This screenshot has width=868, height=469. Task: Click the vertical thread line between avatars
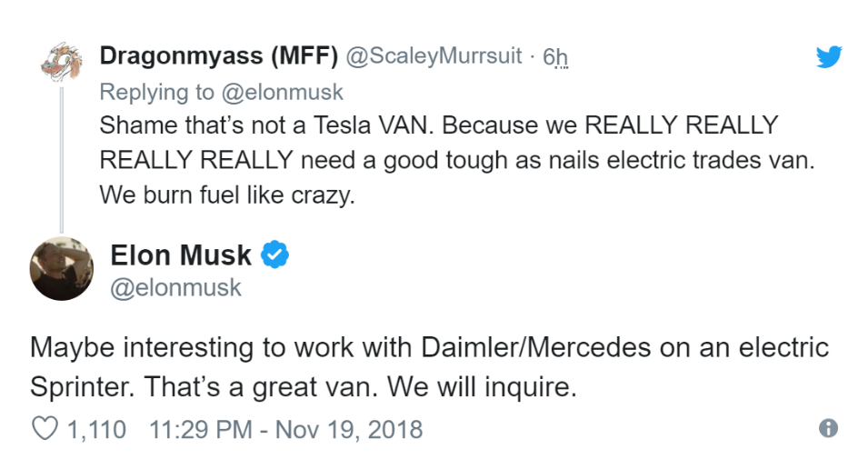(x=61, y=155)
